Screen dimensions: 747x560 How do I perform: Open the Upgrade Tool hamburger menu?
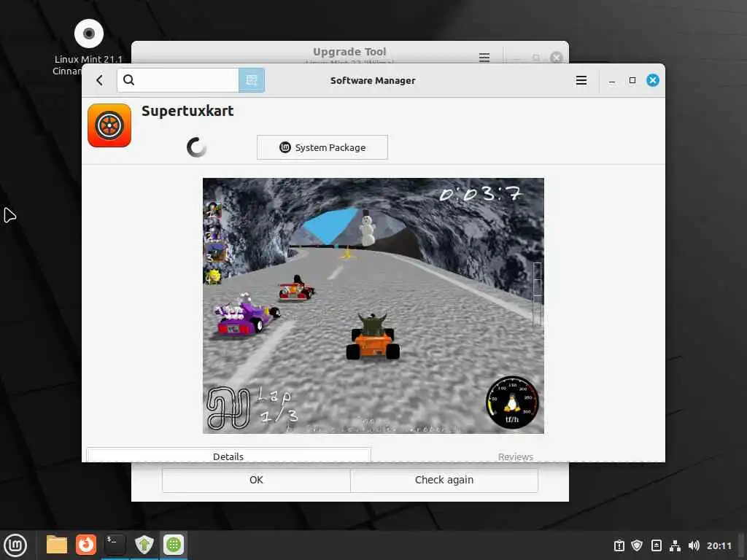point(484,58)
